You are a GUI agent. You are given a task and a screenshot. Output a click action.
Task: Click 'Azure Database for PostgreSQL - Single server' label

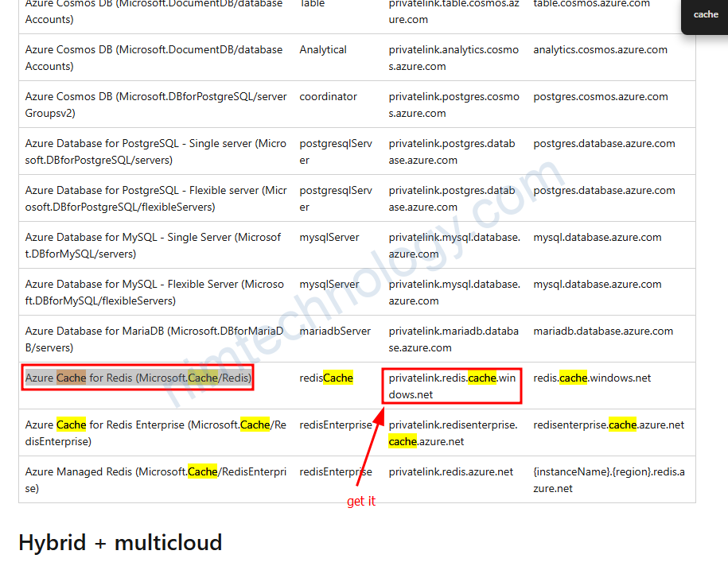(x=155, y=151)
